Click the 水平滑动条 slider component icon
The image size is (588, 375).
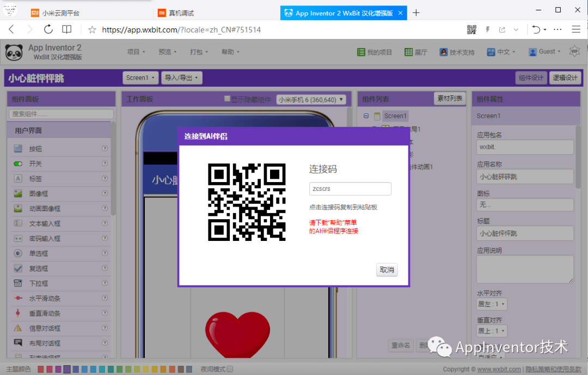pos(18,298)
